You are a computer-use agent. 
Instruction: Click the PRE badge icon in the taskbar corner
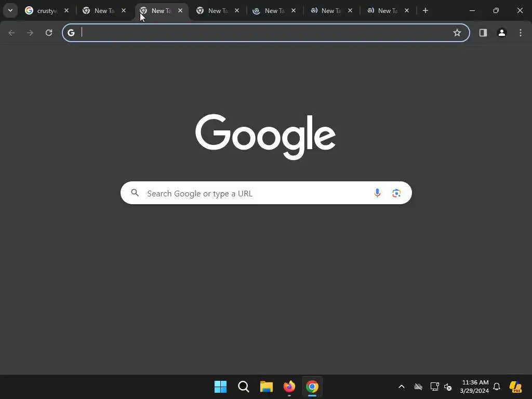[515, 387]
